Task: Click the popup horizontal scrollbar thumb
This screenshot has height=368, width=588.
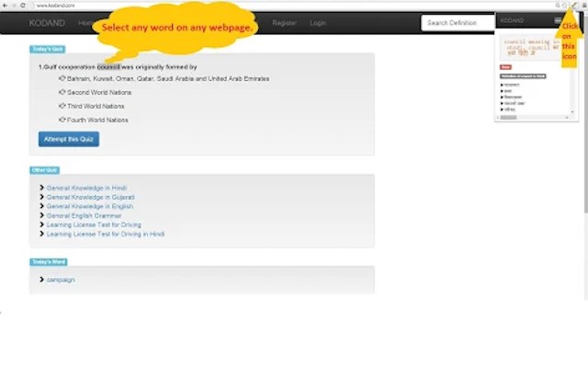Action: [508, 118]
